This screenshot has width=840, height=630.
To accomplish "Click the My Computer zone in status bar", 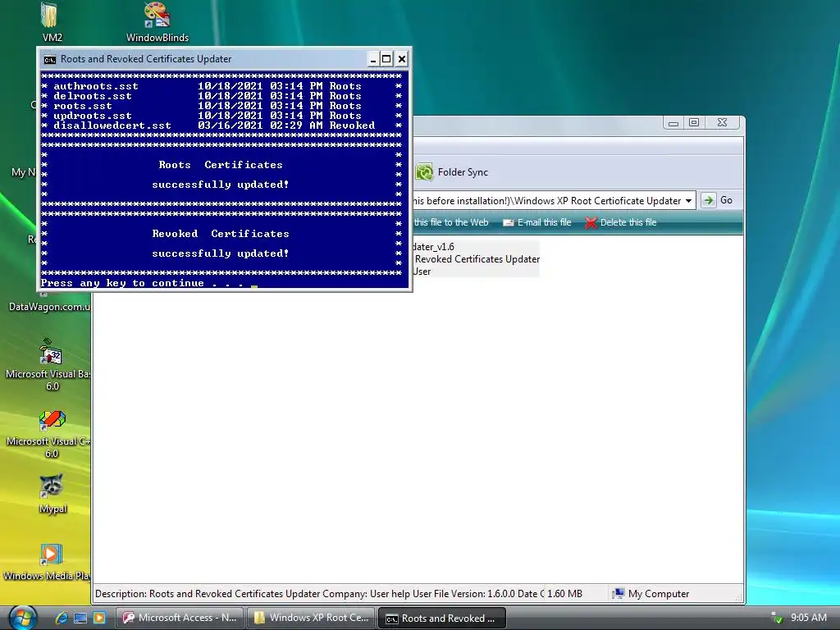I will point(651,594).
